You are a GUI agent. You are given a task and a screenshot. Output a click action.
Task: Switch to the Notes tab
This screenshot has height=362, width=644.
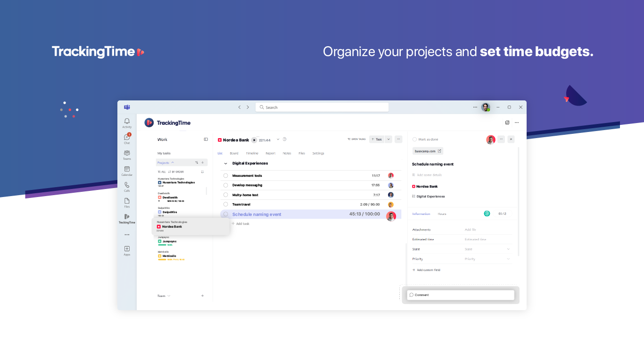287,153
